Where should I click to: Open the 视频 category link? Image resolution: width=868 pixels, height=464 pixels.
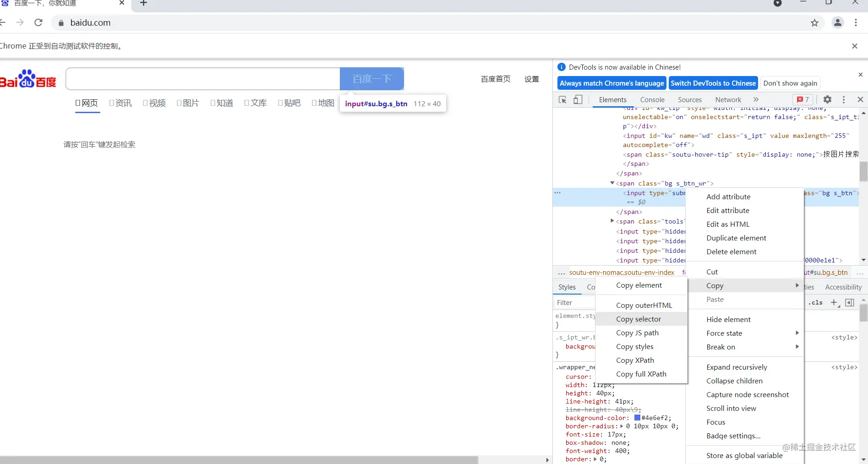(x=154, y=103)
